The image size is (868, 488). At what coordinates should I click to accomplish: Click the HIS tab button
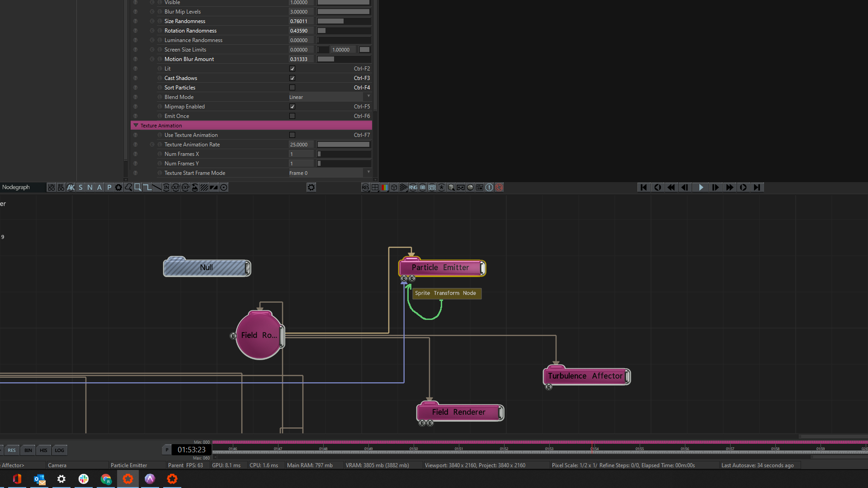43,450
